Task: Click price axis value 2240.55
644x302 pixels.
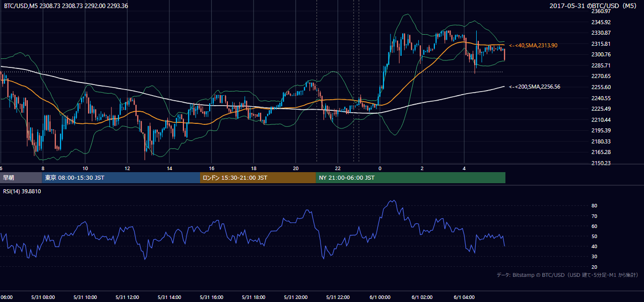Action: point(601,98)
